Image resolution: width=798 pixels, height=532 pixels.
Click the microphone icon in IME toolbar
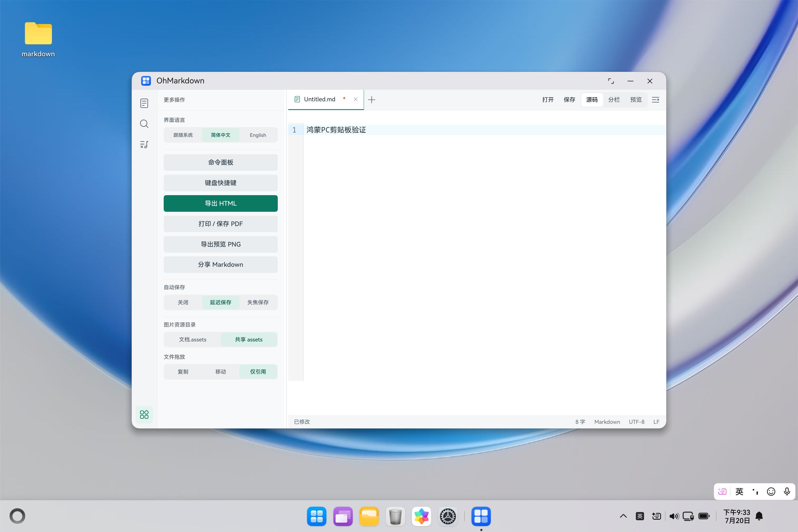pos(787,492)
